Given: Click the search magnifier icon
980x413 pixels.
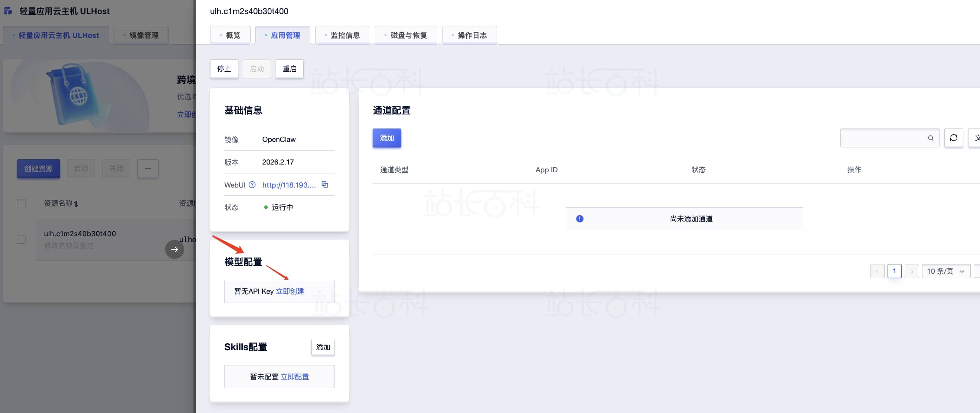Looking at the screenshot, I should pyautogui.click(x=931, y=138).
